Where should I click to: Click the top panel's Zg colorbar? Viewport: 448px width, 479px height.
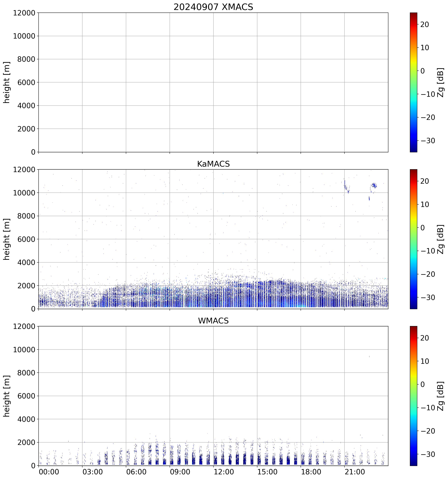(x=413, y=82)
